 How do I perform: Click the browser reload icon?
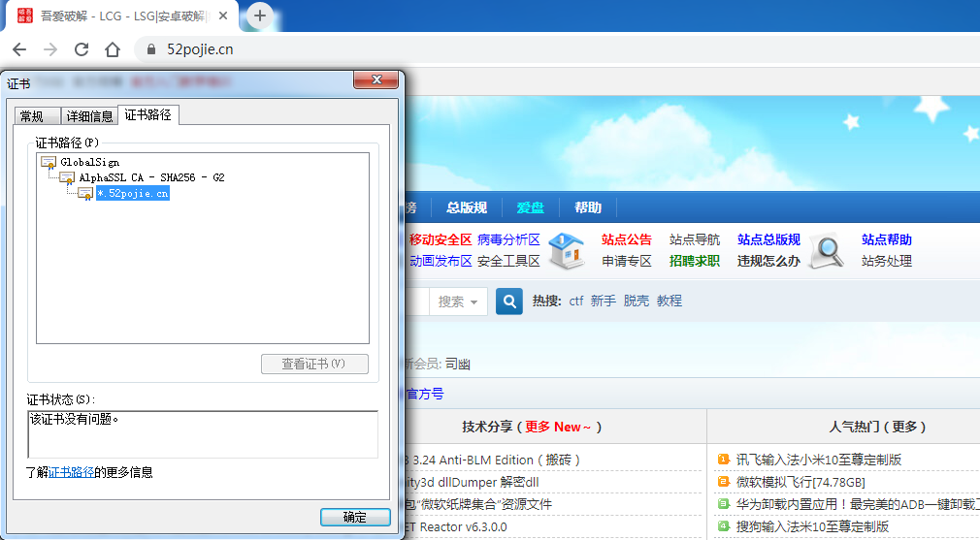coord(82,49)
